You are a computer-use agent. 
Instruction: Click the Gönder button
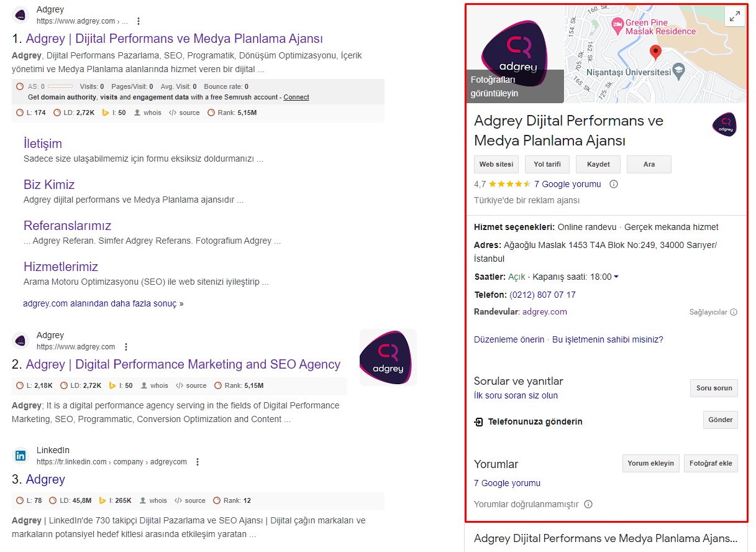click(x=721, y=420)
